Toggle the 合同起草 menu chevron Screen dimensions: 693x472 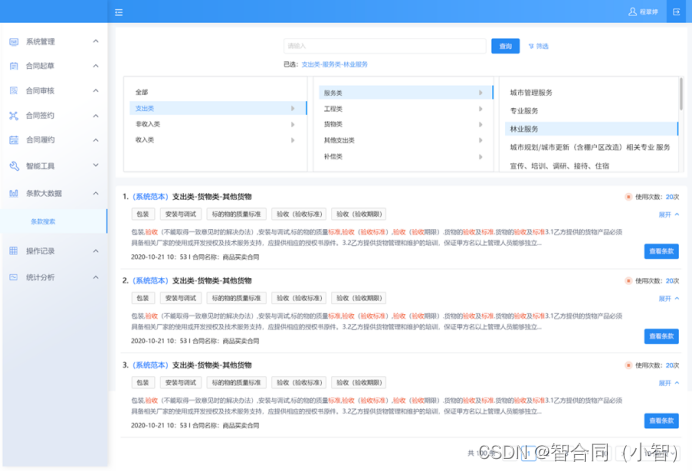(x=95, y=66)
